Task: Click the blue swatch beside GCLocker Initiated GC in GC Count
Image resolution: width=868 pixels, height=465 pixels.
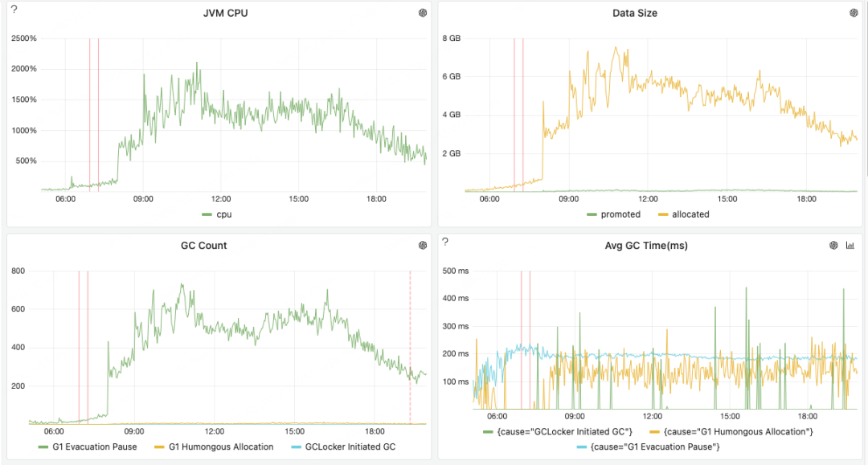Action: click(296, 447)
